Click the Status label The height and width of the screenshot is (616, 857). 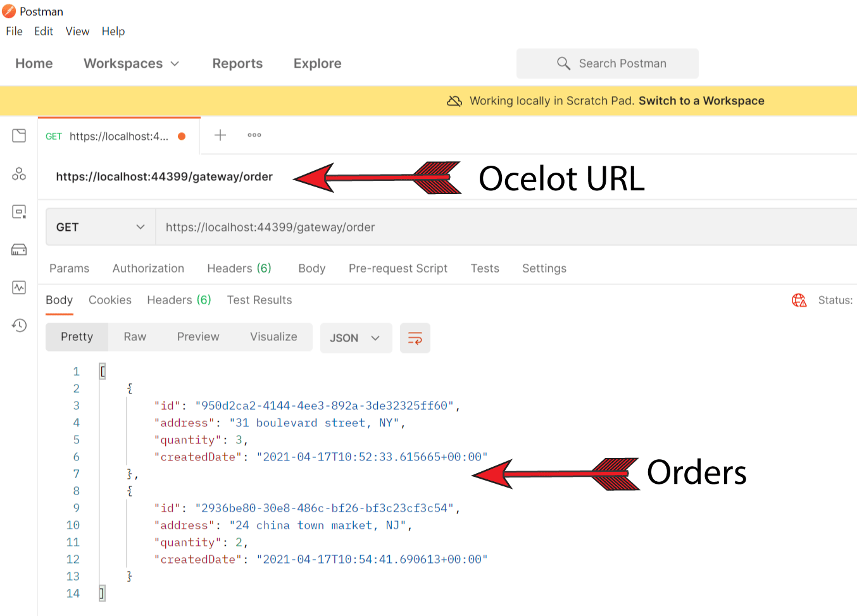(x=835, y=300)
